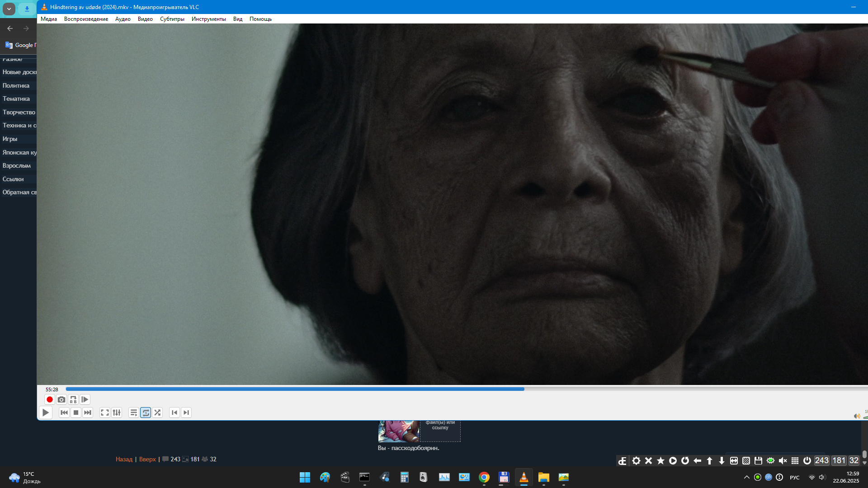This screenshot has height=488, width=868.
Task: Expand hidden system tray icons chevron
Action: [746, 477]
